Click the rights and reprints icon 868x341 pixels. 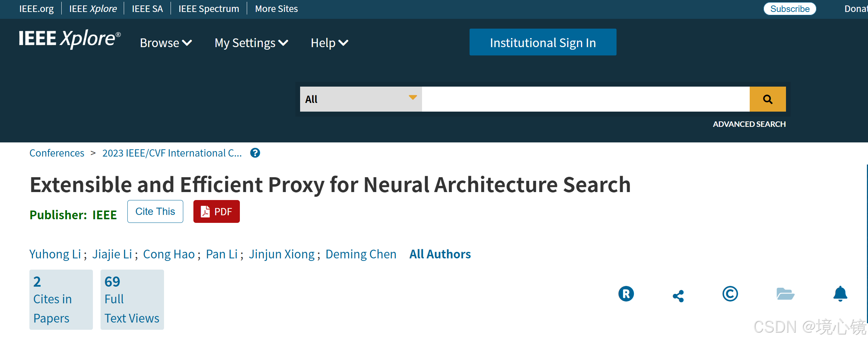pos(626,294)
